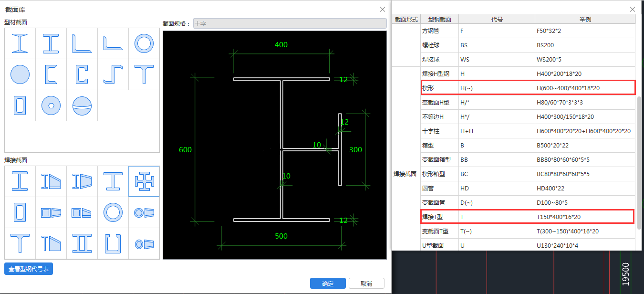Pick the rectangular tube in 型材截面
644x294 pixels.
20,105
